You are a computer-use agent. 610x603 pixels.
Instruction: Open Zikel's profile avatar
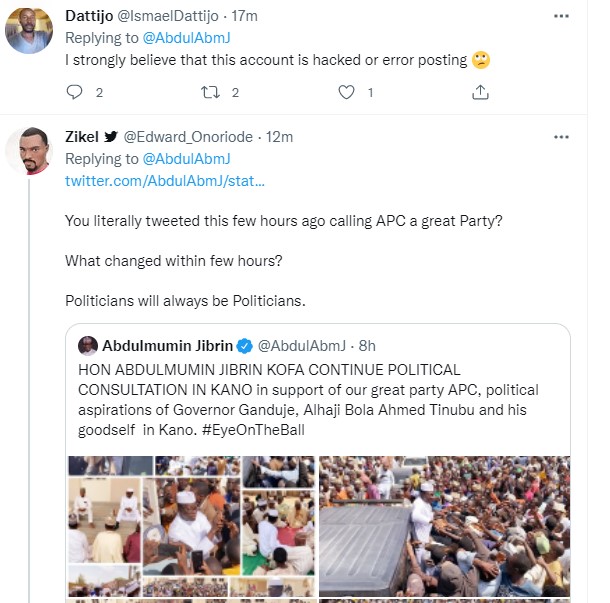[x=27, y=152]
